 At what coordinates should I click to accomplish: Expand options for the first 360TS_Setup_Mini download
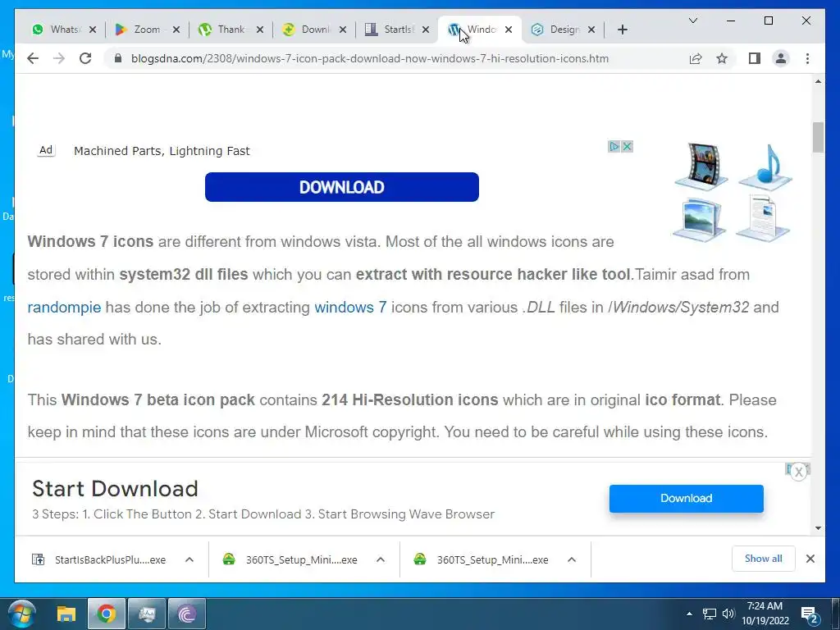(x=381, y=559)
